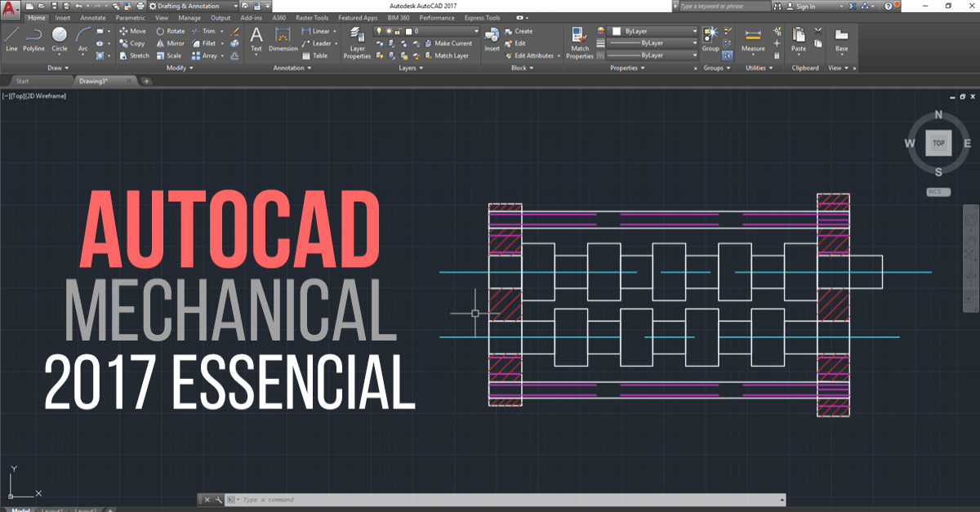This screenshot has height=512, width=980.
Task: Click the command line input
Action: tap(506, 500)
